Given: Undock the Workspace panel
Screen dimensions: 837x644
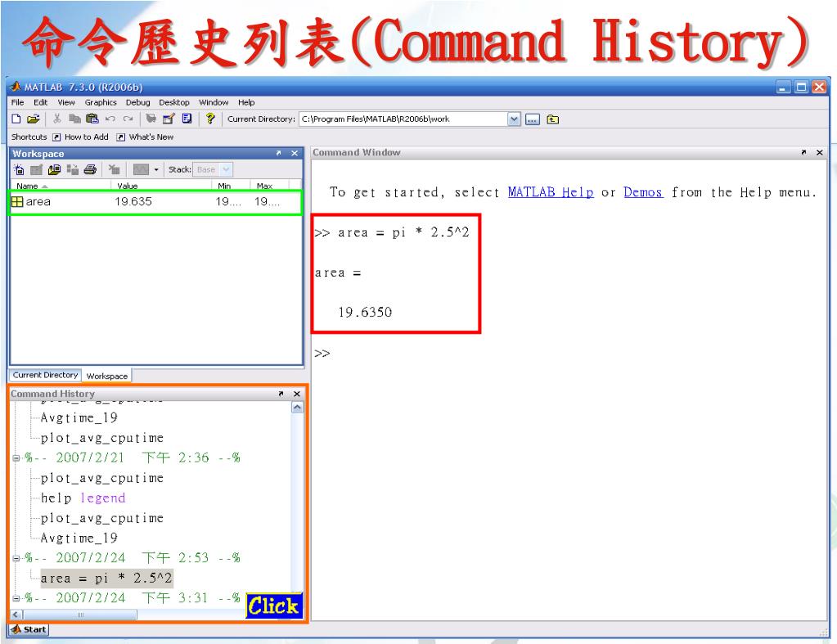Looking at the screenshot, I should [279, 154].
